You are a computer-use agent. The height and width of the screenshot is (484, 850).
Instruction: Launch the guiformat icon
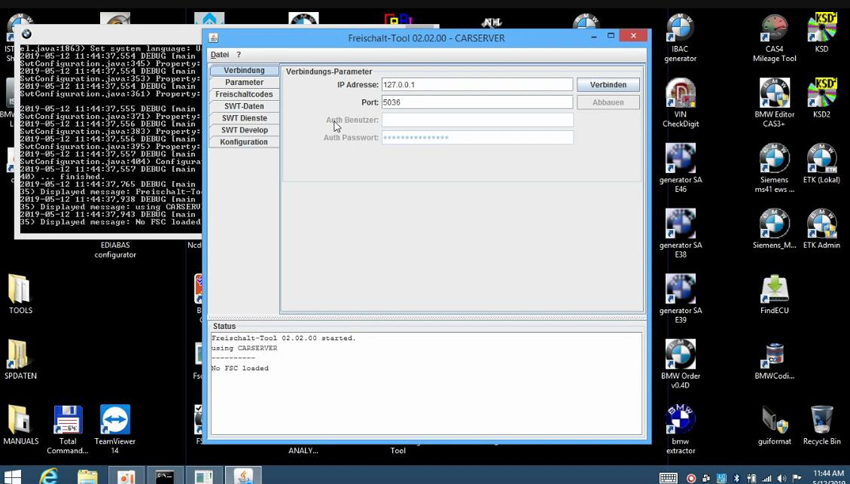pos(774,425)
